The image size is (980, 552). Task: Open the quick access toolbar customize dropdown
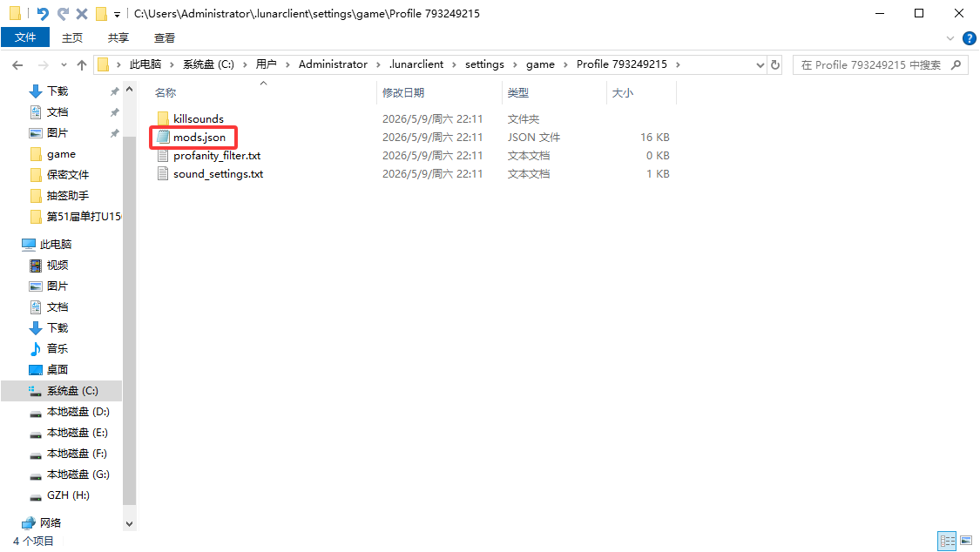click(x=117, y=14)
